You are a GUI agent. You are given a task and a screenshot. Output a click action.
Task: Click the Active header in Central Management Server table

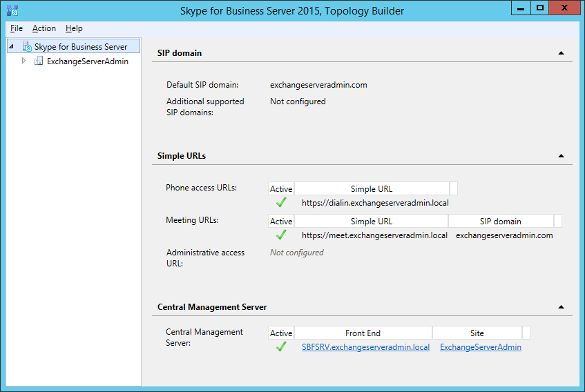(x=281, y=333)
